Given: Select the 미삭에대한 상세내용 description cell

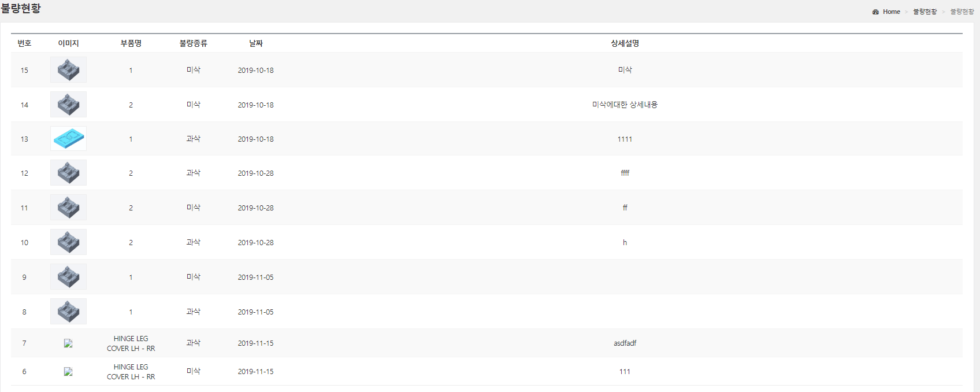Looking at the screenshot, I should pos(625,105).
